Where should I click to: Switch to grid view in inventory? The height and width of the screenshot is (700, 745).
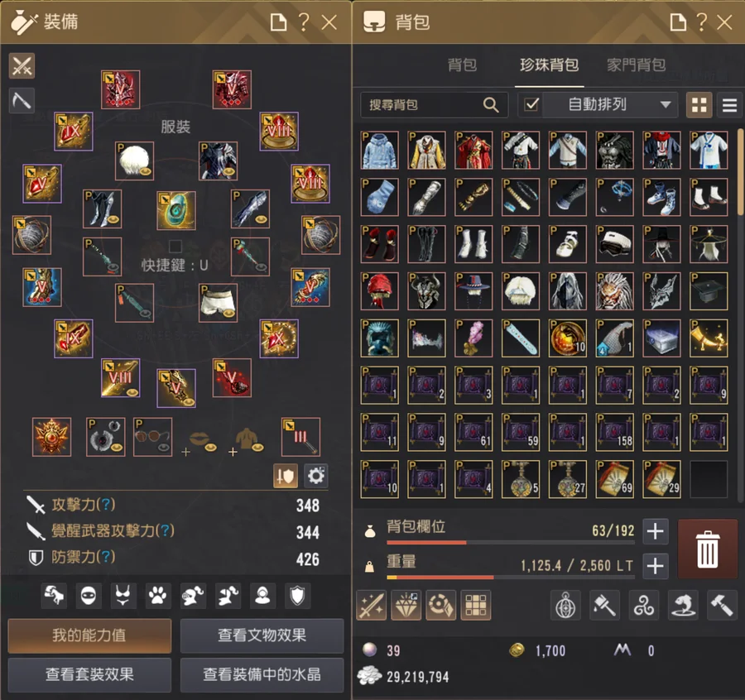[x=699, y=104]
